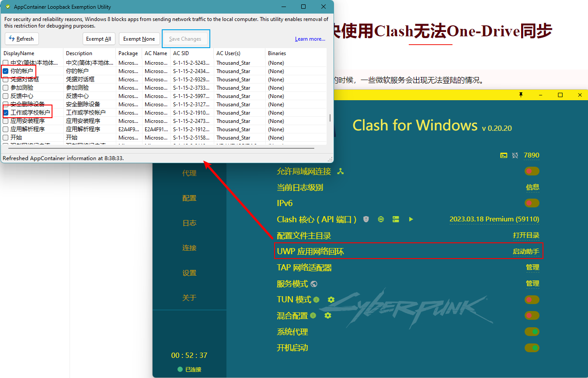Click the pin icon in Clash title bar
This screenshot has width=588, height=378.
click(521, 95)
